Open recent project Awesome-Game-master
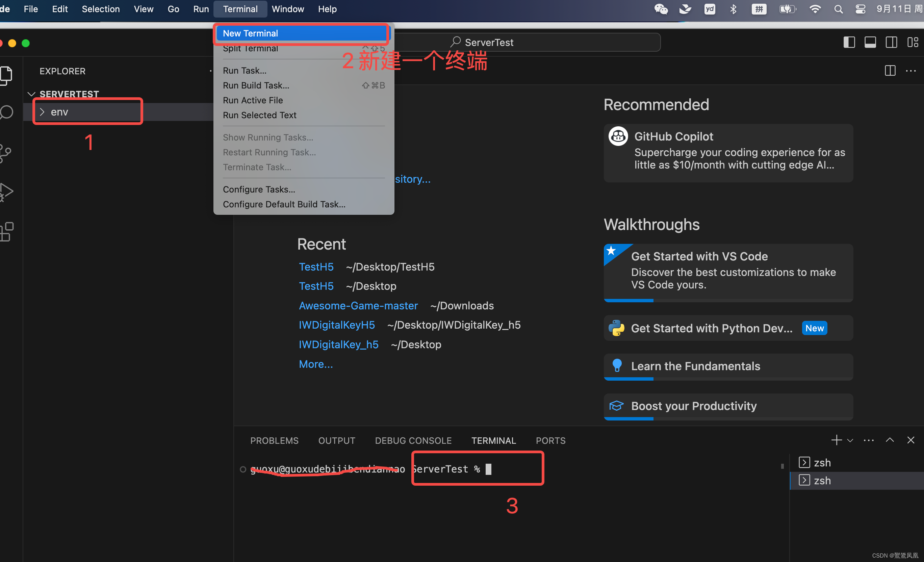Viewport: 924px width, 562px height. (x=358, y=306)
